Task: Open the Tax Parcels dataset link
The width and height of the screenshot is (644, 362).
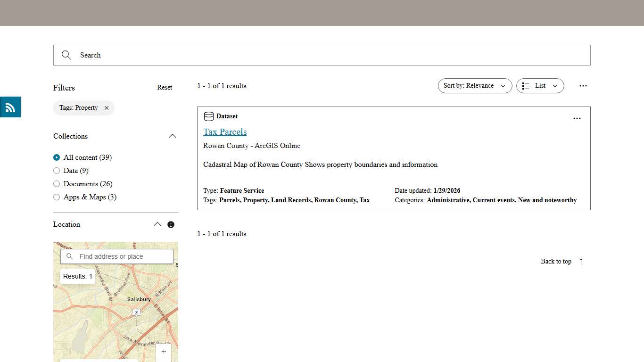Action: [225, 132]
